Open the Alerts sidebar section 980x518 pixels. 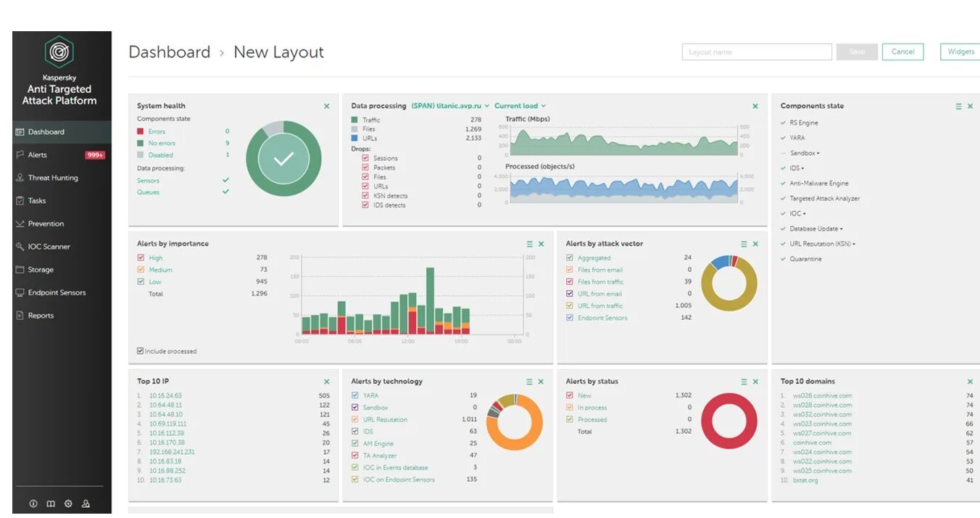[62, 155]
